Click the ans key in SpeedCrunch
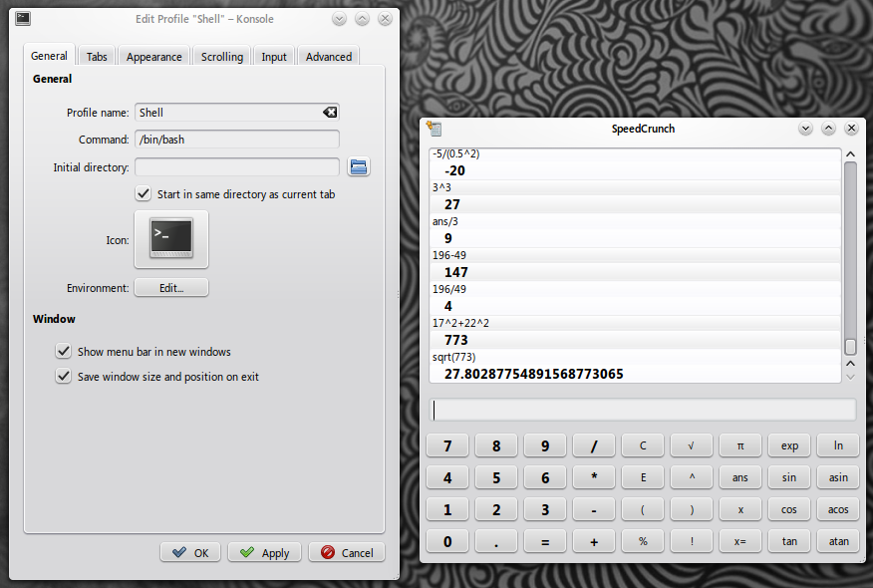Screen dimensions: 873x588 (739, 477)
